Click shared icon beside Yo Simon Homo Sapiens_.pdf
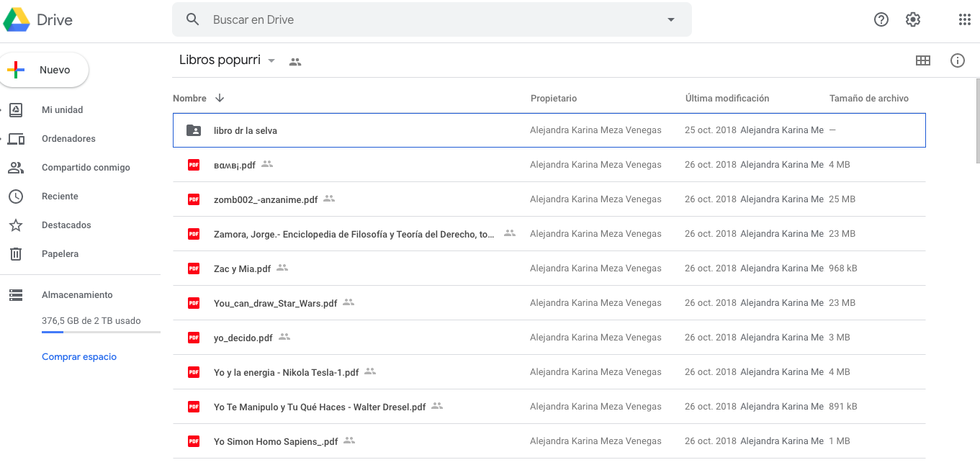Image resolution: width=980 pixels, height=465 pixels. click(349, 441)
